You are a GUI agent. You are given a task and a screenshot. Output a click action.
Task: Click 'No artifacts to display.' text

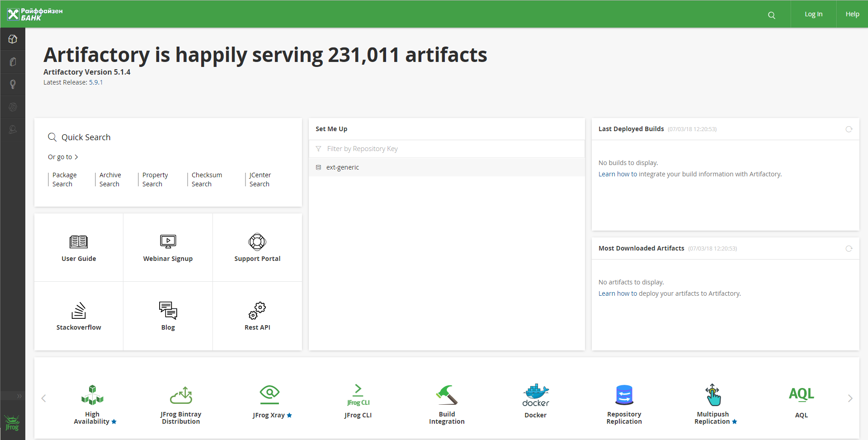(631, 282)
